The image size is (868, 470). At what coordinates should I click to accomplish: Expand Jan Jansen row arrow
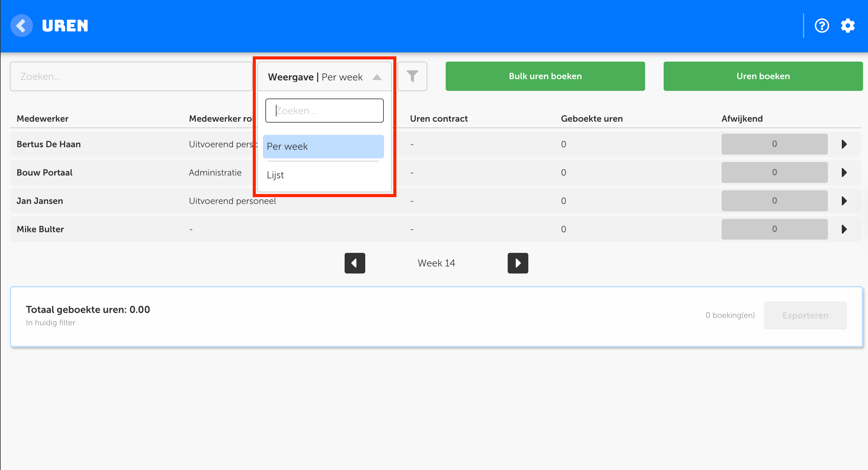tap(844, 201)
